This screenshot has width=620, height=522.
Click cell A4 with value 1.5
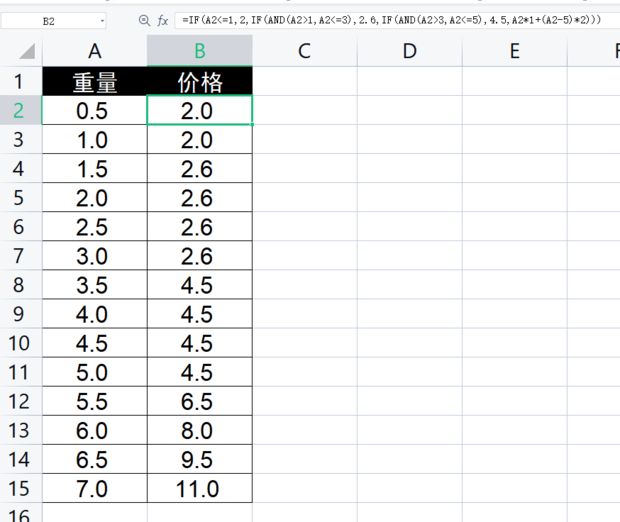pos(95,168)
